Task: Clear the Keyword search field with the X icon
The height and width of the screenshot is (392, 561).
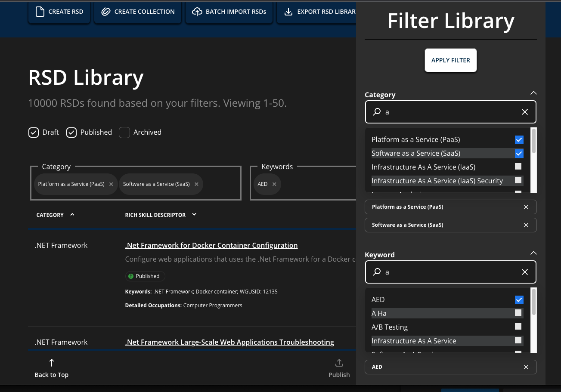Action: click(525, 272)
